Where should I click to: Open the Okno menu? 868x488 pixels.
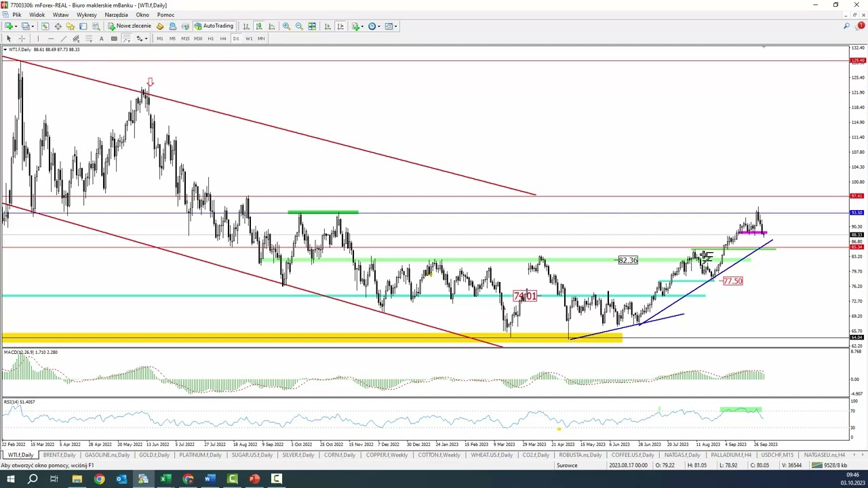click(x=142, y=15)
